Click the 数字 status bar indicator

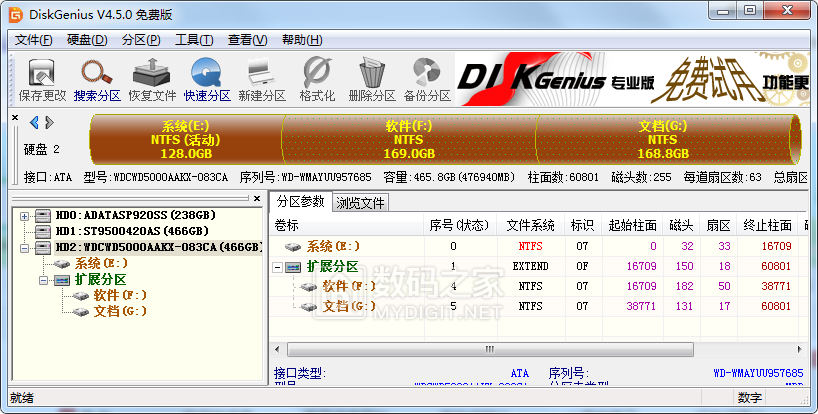click(750, 398)
